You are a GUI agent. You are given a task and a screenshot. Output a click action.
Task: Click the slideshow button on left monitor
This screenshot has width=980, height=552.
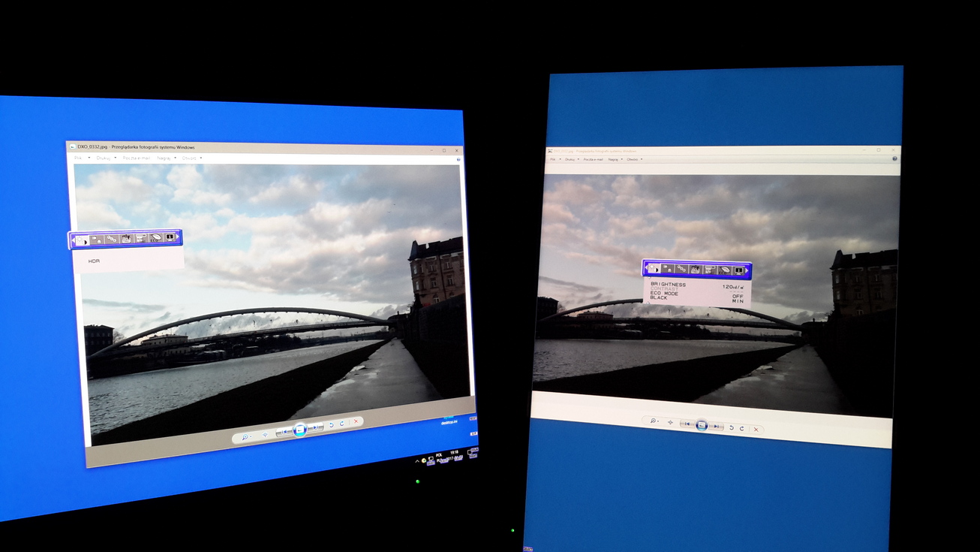[x=299, y=430]
